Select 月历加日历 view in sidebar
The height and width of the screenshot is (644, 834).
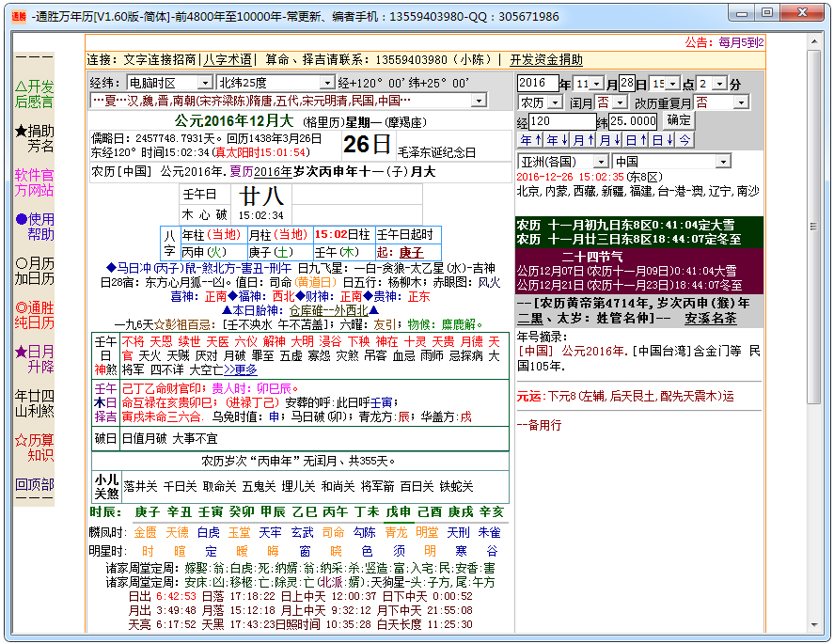(35, 271)
